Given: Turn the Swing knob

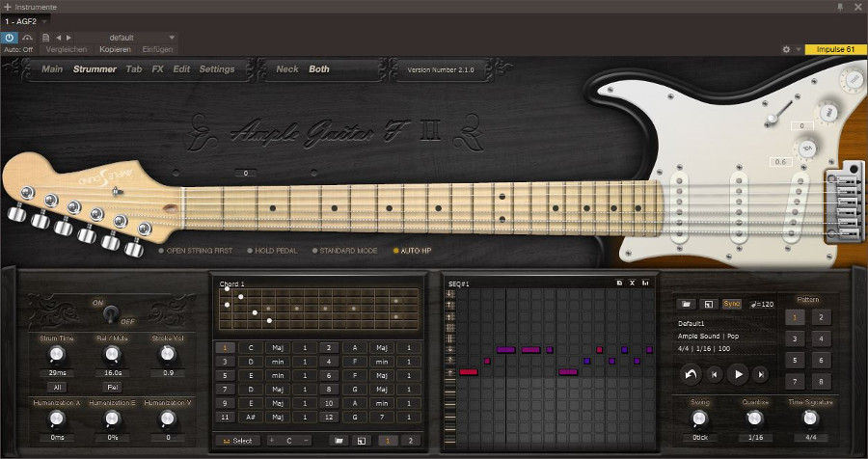Looking at the screenshot, I should coord(700,418).
